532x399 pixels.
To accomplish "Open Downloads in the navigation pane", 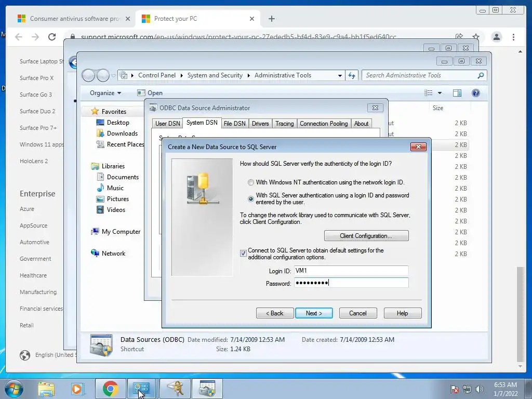I will [x=117, y=134].
